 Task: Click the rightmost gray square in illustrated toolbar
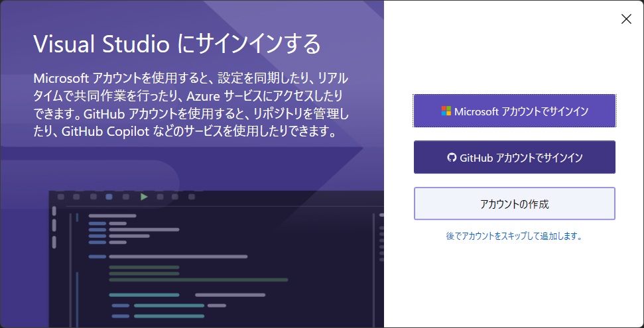click(192, 197)
